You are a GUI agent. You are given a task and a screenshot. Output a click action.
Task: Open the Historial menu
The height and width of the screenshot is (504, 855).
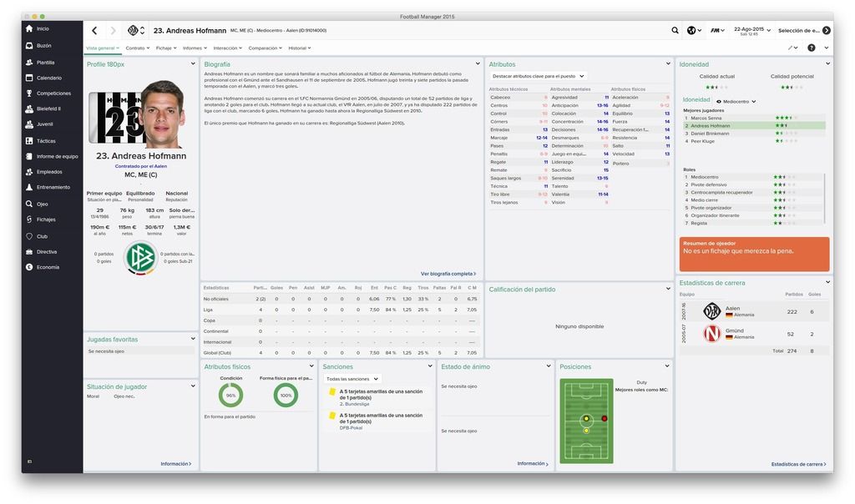[300, 48]
